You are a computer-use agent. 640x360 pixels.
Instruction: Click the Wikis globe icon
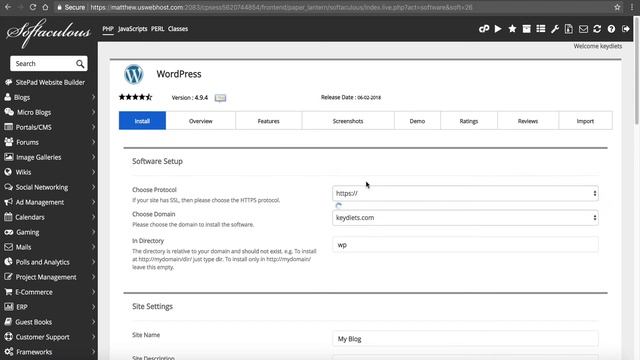[8, 172]
